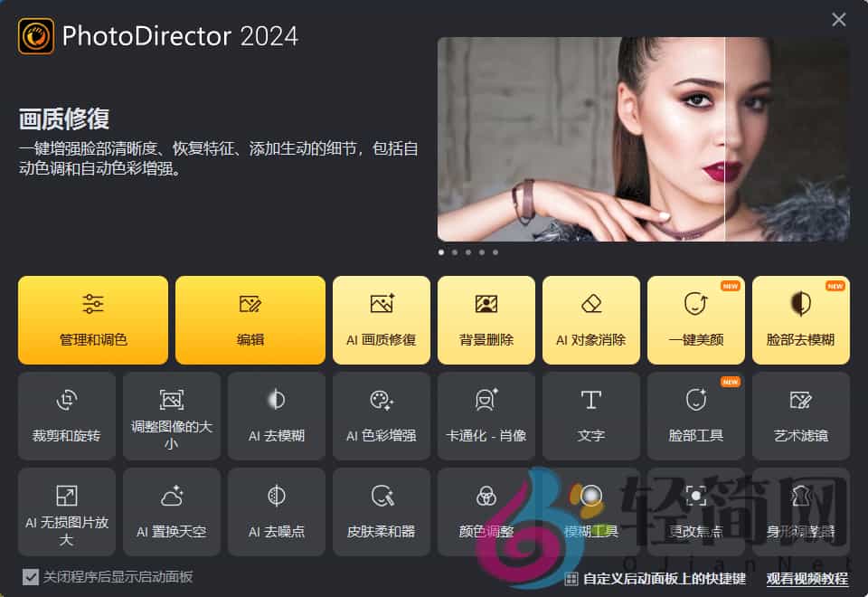Open AI 色彩增强
The image size is (868, 597).
pyautogui.click(x=382, y=415)
